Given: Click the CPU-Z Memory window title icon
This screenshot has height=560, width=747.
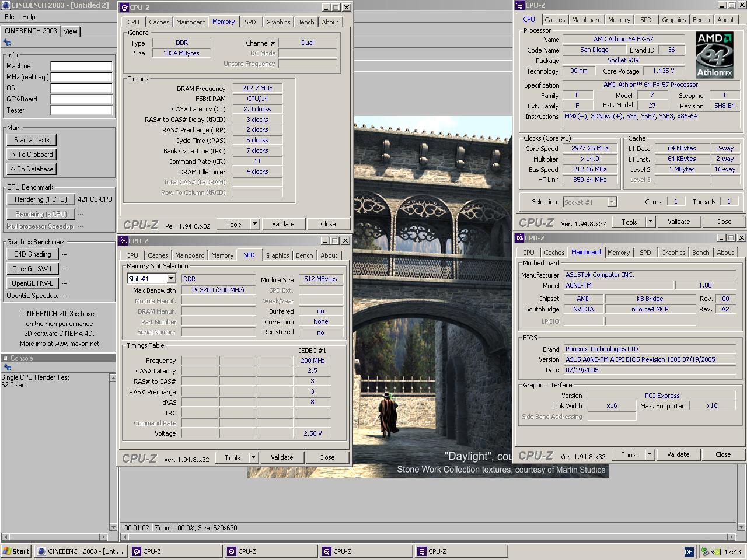Looking at the screenshot, I should tap(124, 8).
